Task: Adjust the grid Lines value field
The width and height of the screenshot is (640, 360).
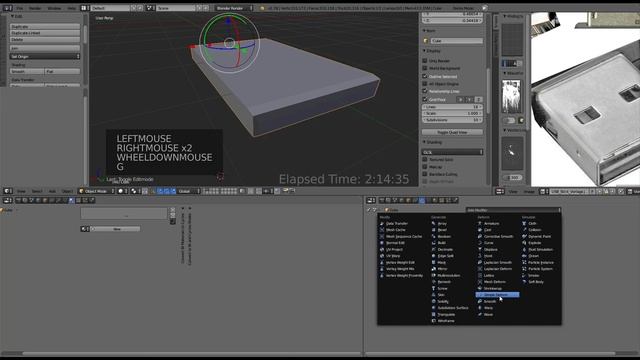Action: tap(452, 107)
